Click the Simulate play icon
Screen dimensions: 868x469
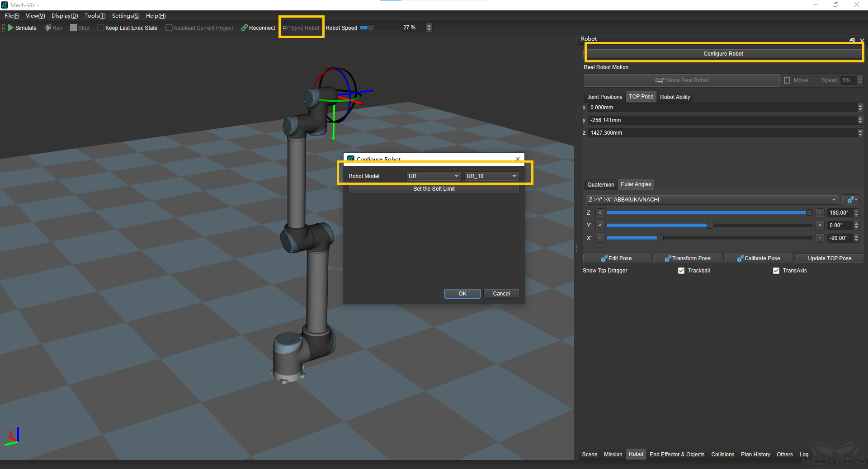click(x=11, y=28)
